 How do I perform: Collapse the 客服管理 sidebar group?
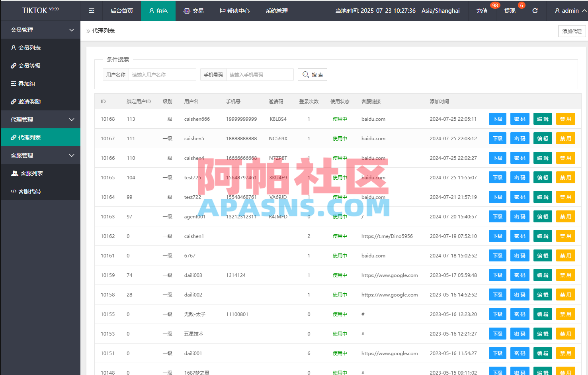[x=40, y=155]
